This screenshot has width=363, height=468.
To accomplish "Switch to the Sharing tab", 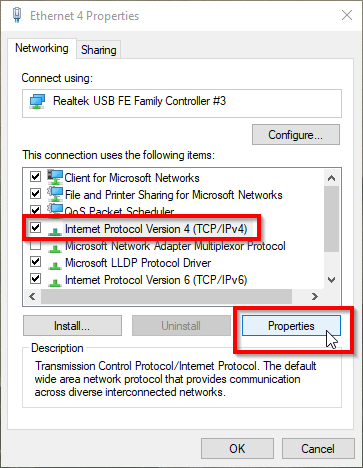I will (99, 50).
